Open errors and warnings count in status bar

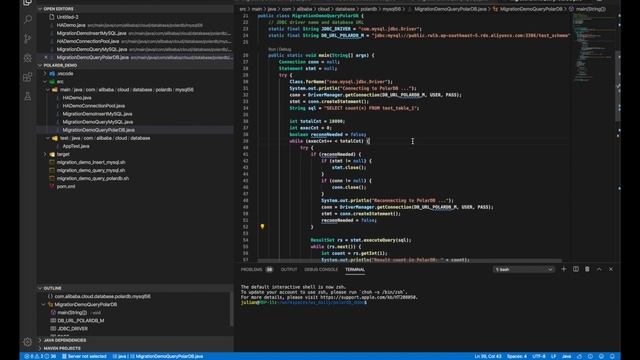coord(40,356)
